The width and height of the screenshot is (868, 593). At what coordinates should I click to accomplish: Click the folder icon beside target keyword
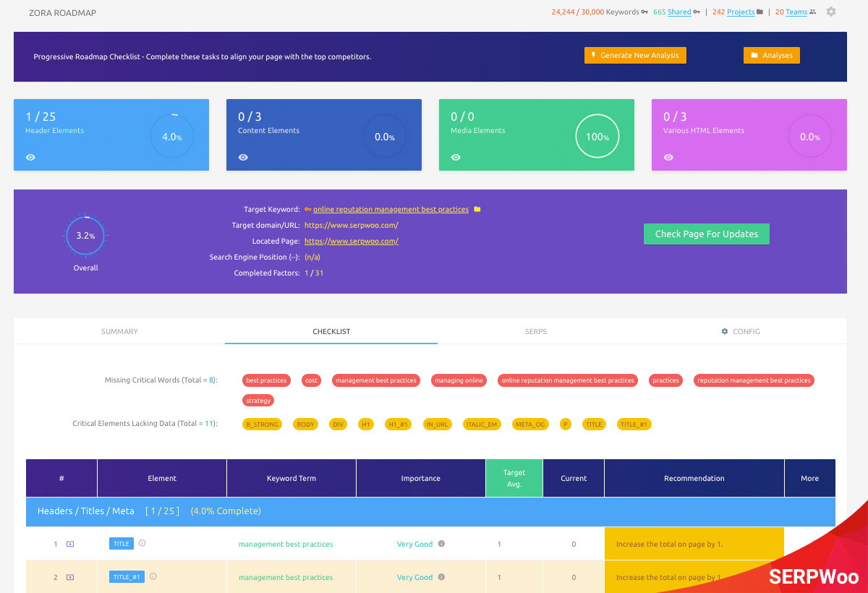point(477,210)
